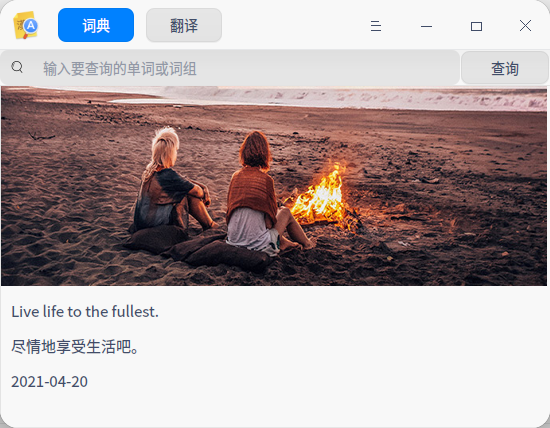Image resolution: width=550 pixels, height=428 pixels.
Task: Maximize the dictionary window
Action: pos(476,26)
